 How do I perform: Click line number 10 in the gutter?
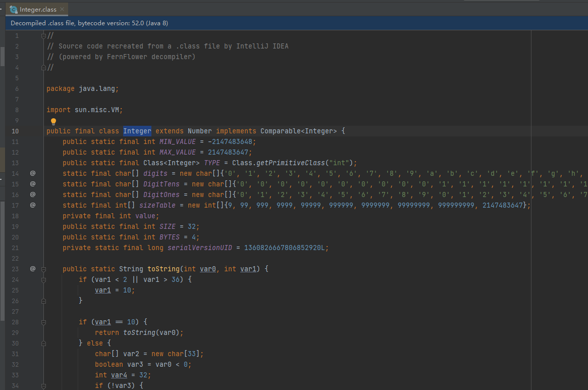[15, 131]
